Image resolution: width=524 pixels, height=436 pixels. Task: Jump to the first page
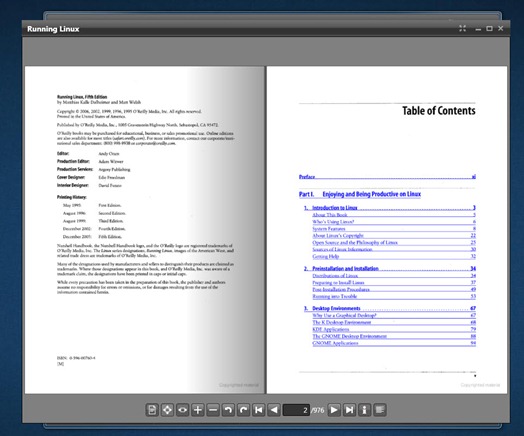[x=259, y=410]
